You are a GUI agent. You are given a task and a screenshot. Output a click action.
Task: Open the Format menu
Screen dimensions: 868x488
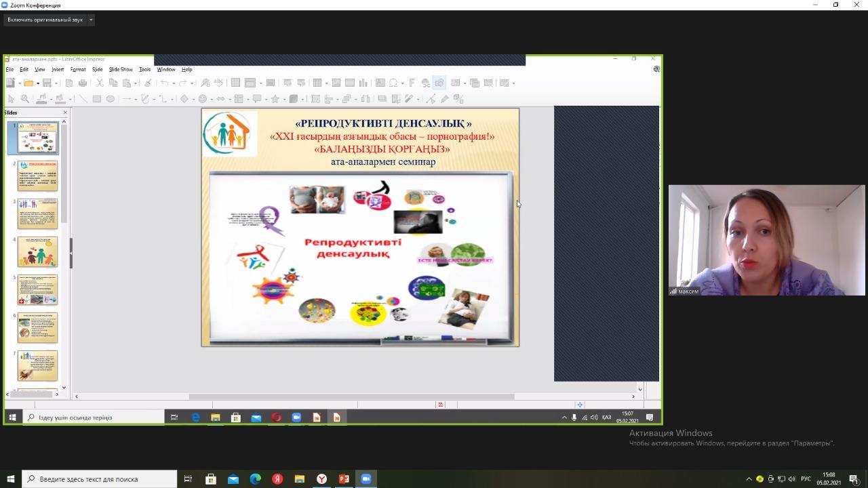click(x=78, y=69)
